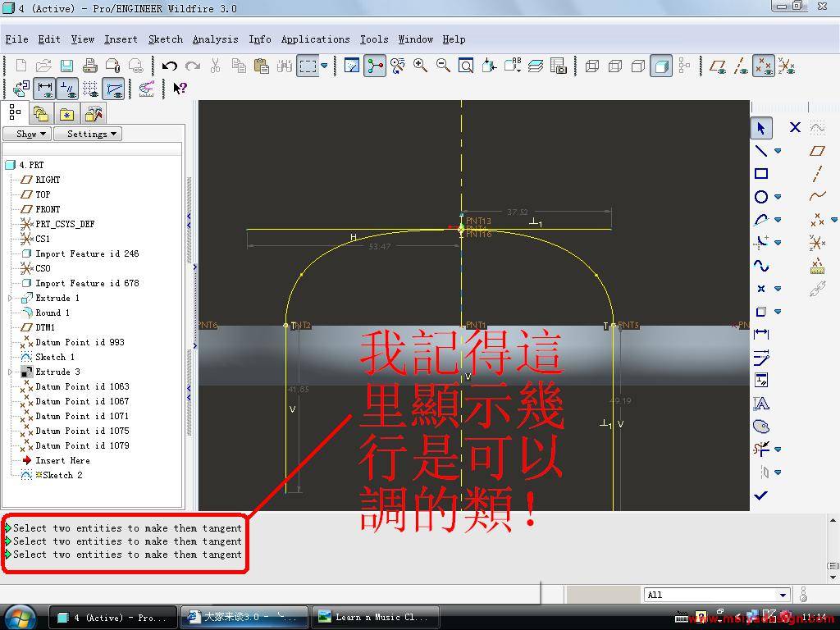
Task: Open the selection box dropdown arrow
Action: 324,66
